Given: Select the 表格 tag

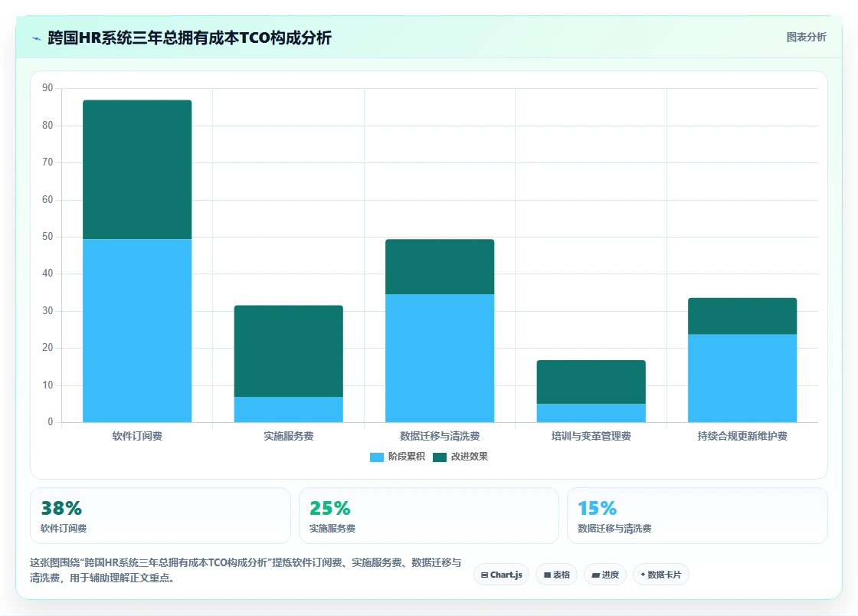Looking at the screenshot, I should 556,575.
